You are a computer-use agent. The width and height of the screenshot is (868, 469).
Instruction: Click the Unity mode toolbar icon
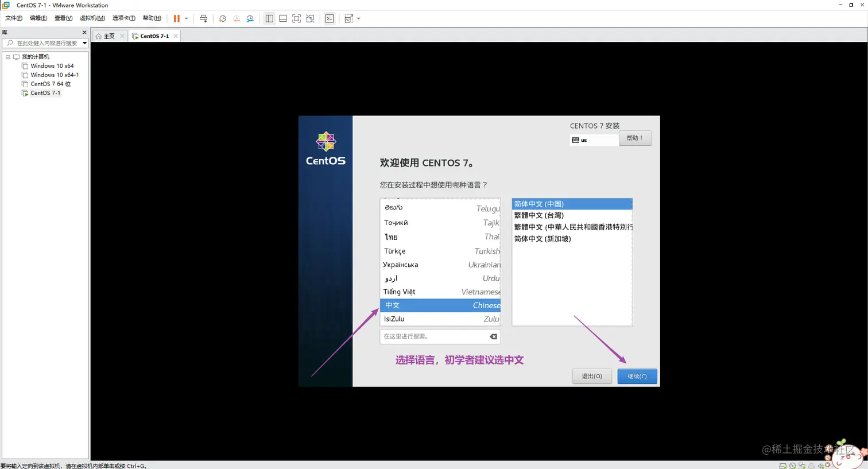[x=311, y=19]
